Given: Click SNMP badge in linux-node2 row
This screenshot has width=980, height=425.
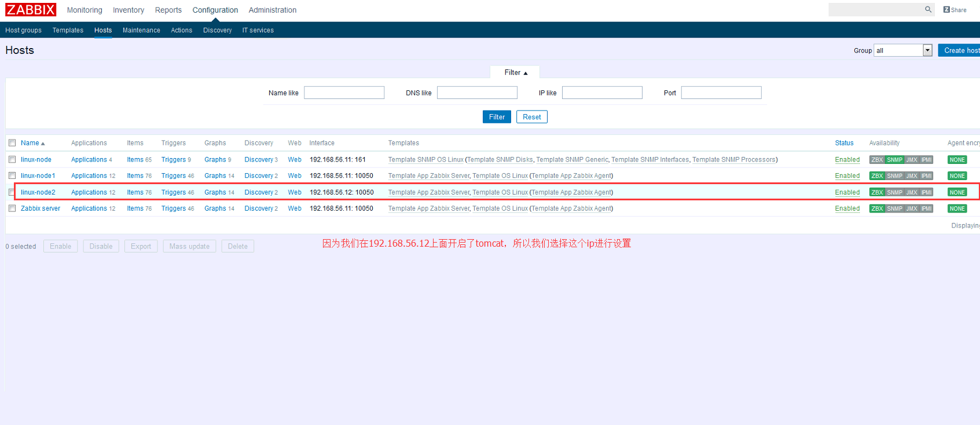Looking at the screenshot, I should pos(894,192).
